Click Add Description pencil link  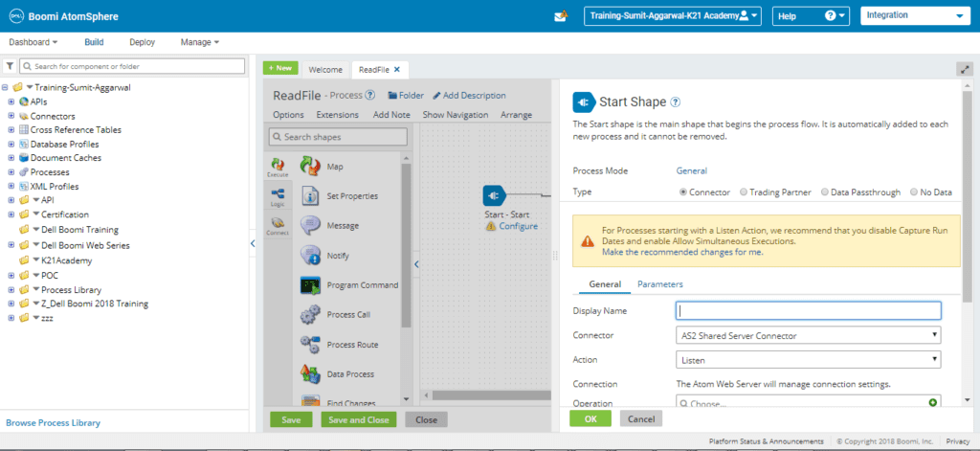pyautogui.click(x=469, y=96)
